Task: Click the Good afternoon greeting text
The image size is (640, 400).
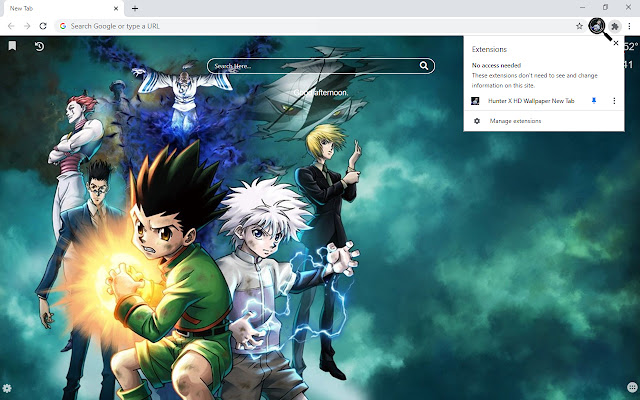Action: (321, 93)
